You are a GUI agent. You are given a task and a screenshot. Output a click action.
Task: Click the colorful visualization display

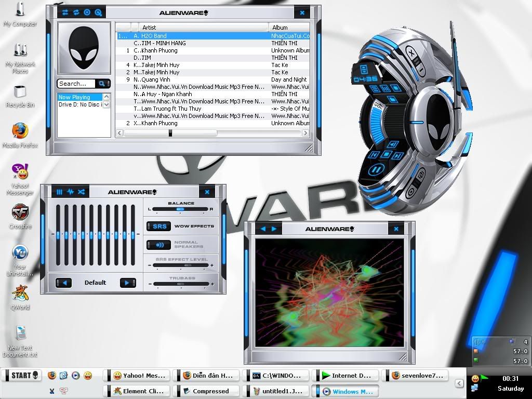click(x=329, y=293)
